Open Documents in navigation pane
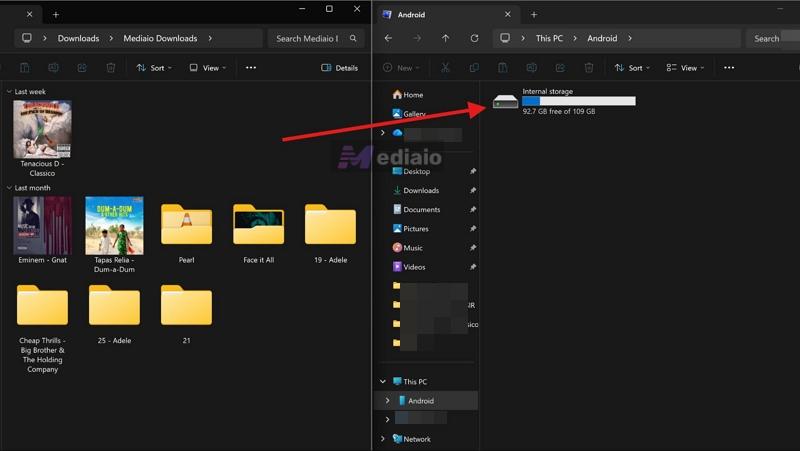The width and height of the screenshot is (800, 451). tap(416, 210)
